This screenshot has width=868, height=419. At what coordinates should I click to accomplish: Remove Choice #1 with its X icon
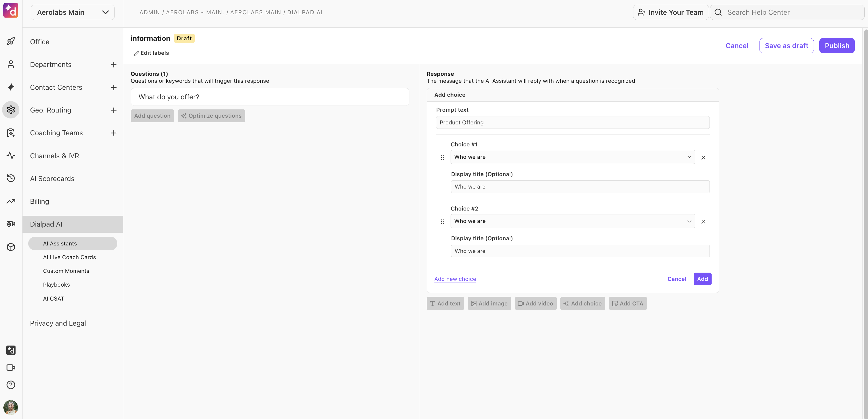coord(703,158)
